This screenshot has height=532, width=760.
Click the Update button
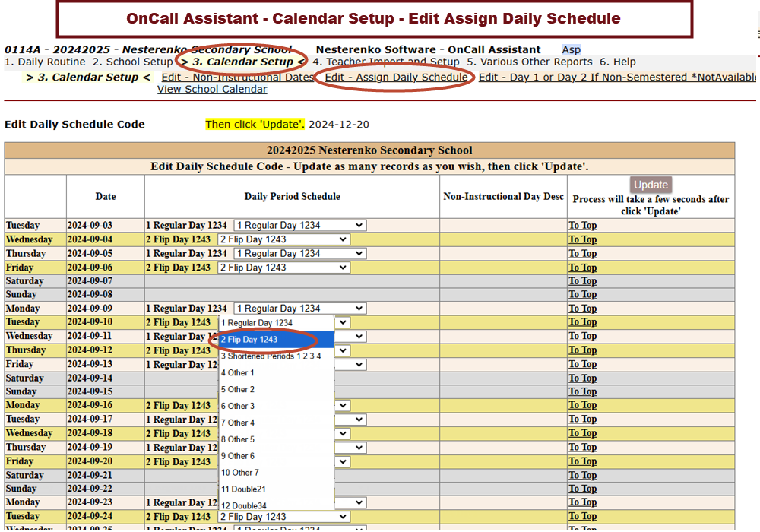click(x=651, y=185)
